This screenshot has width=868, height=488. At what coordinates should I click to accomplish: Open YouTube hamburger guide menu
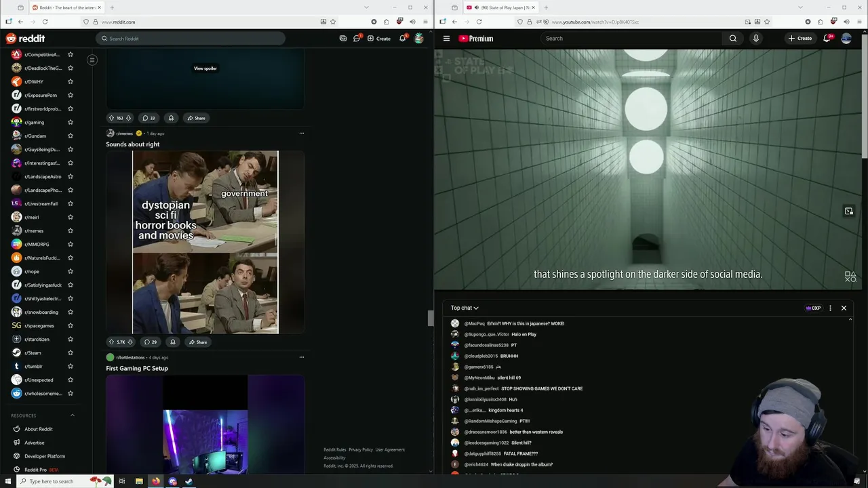click(x=446, y=39)
